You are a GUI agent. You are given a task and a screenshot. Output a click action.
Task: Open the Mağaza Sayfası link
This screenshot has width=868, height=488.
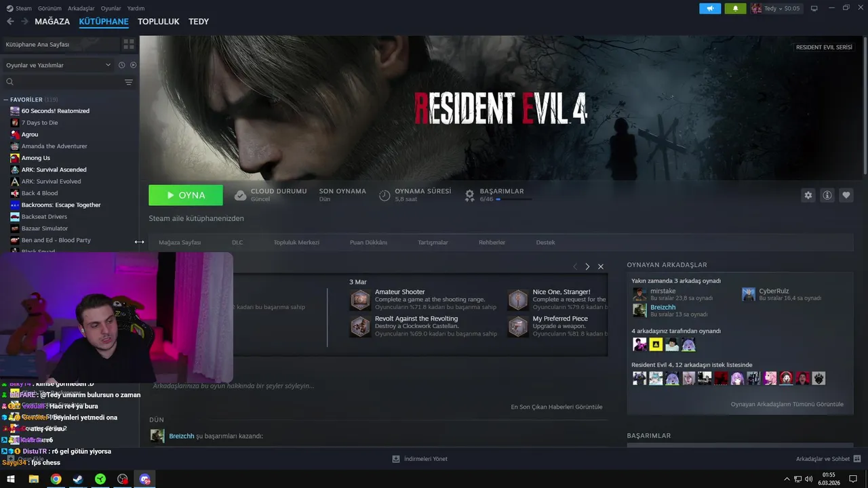click(180, 243)
